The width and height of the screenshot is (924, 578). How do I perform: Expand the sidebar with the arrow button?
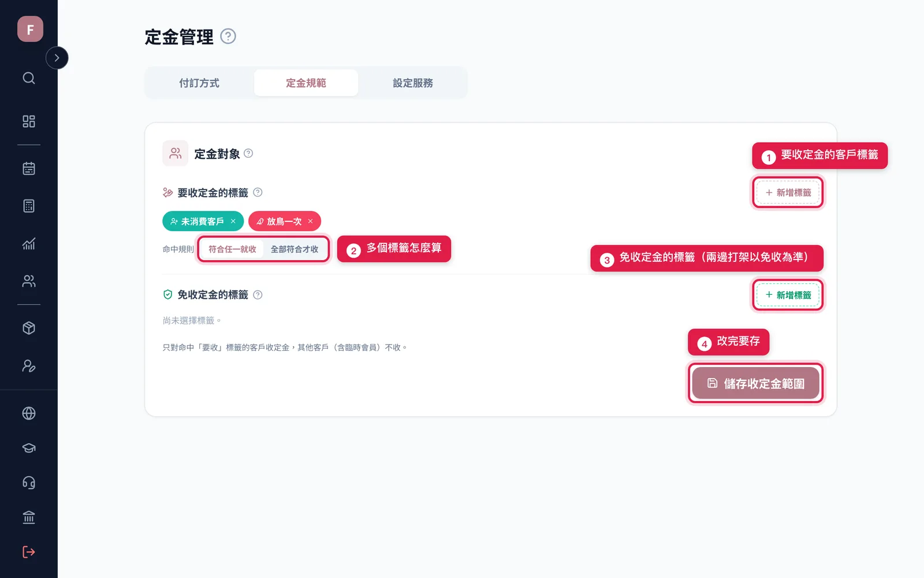57,58
